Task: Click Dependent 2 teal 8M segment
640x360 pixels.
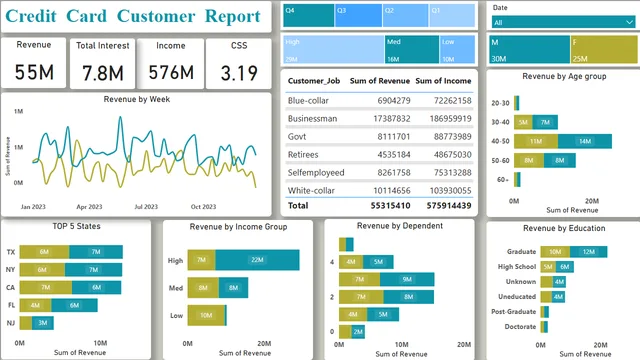Action: (409, 297)
